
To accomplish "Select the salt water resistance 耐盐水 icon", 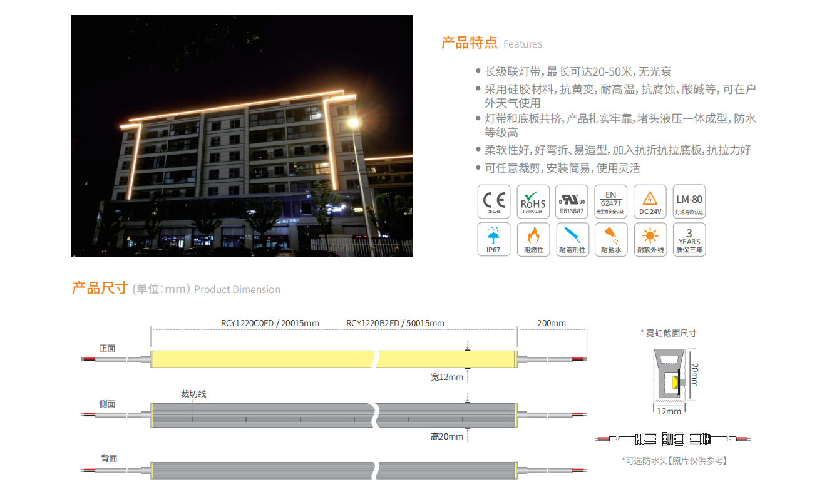I will pyautogui.click(x=610, y=239).
